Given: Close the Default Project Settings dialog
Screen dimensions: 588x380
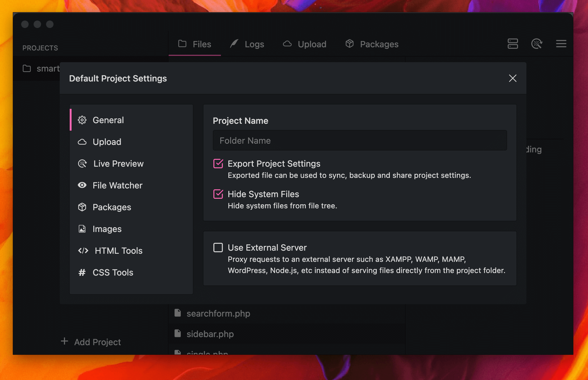Looking at the screenshot, I should pos(512,78).
